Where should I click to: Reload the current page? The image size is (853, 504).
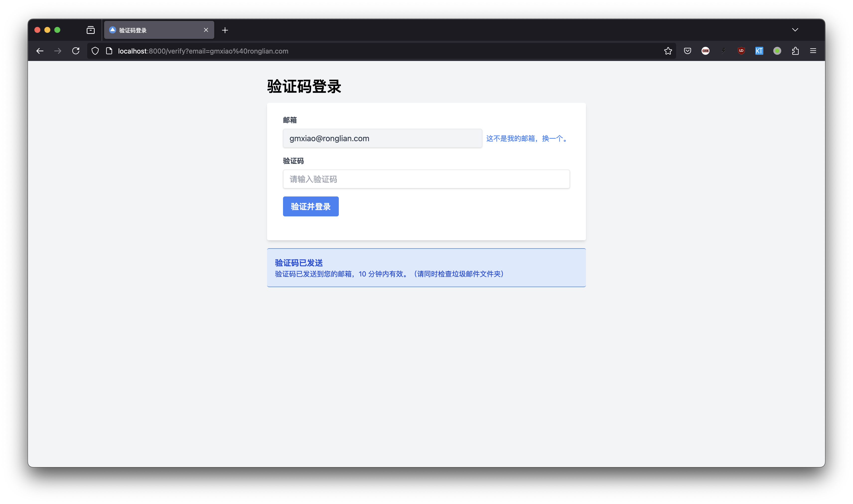[76, 51]
